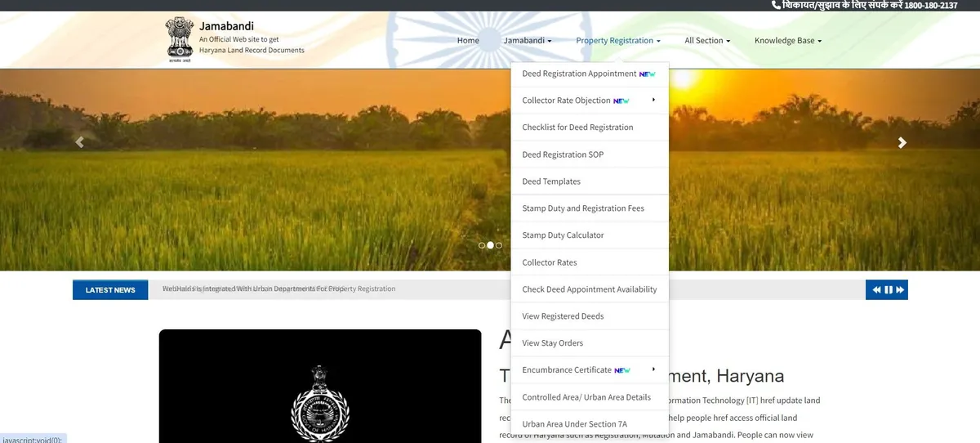The image size is (980, 443).
Task: Advance to next carousel slide arrow
Action: coord(902,142)
